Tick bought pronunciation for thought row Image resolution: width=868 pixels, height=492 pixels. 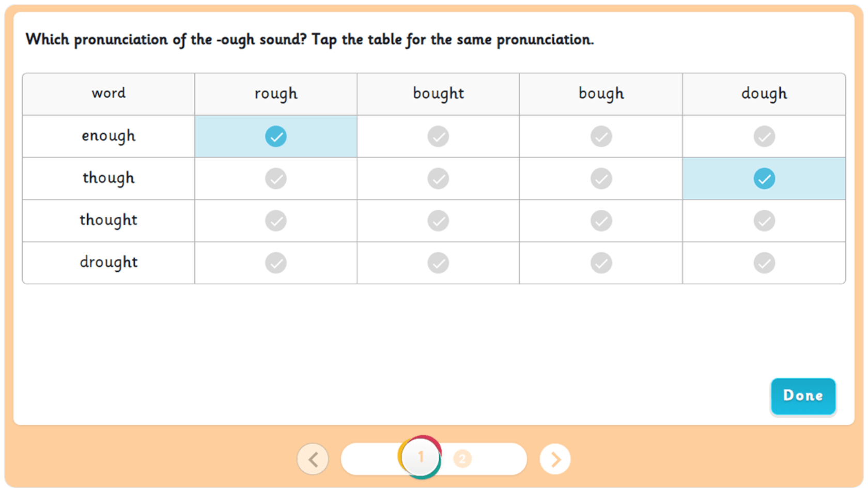click(438, 221)
